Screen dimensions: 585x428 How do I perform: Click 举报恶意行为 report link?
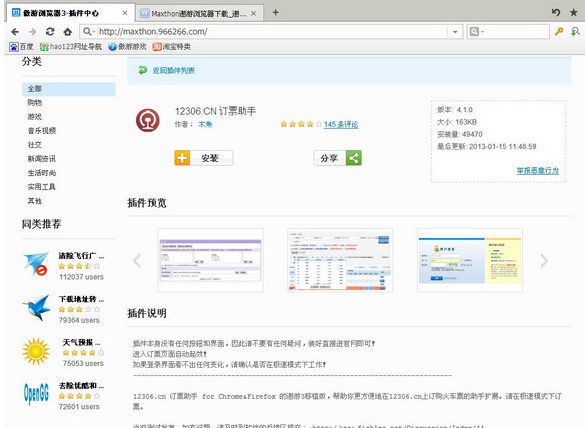click(538, 171)
